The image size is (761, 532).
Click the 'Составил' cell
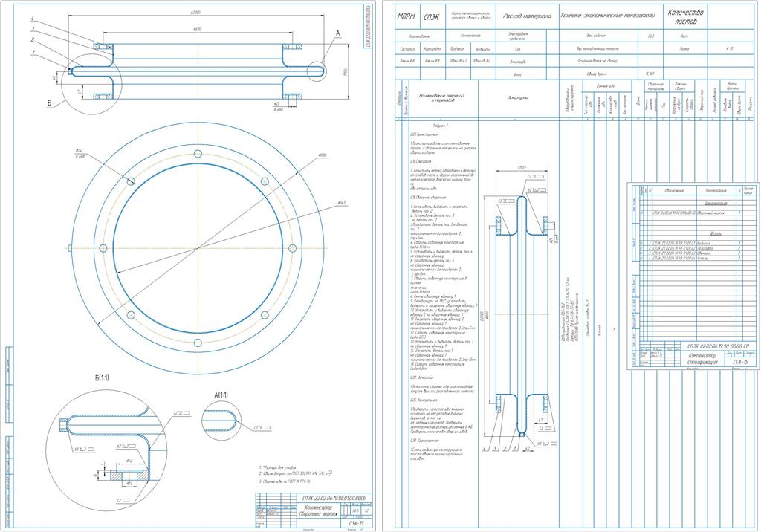click(407, 48)
